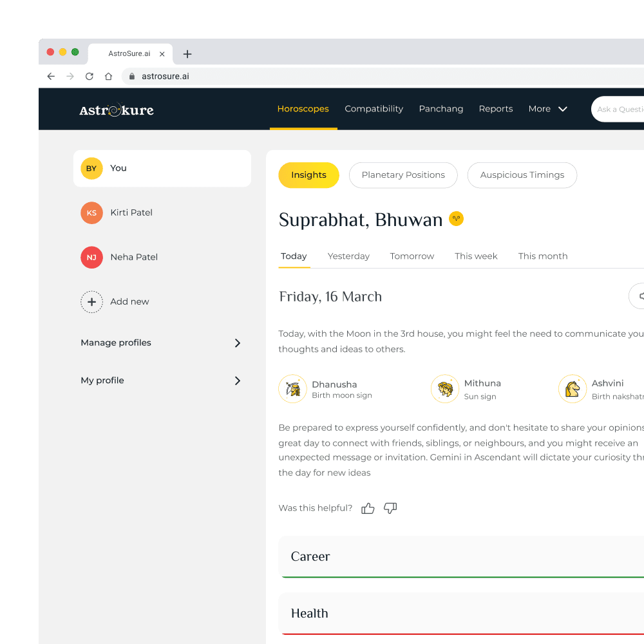
Task: Go to browser home icon
Action: 108,76
